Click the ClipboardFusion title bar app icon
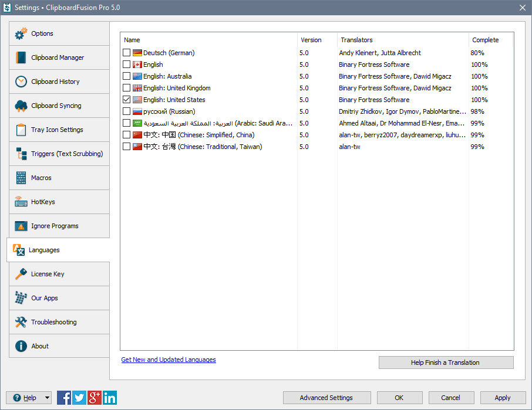532x410 pixels. pyautogui.click(x=7, y=8)
